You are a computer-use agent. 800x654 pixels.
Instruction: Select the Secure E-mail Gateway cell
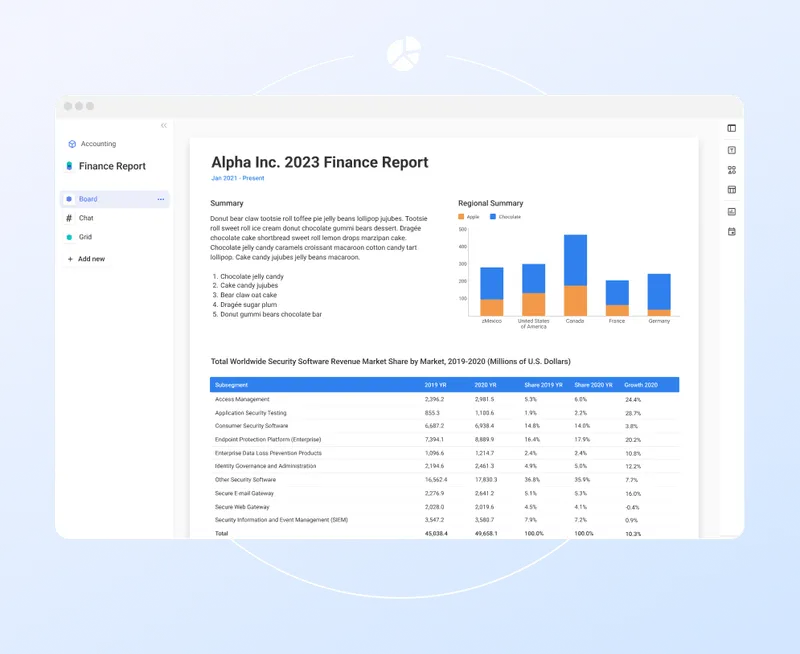point(244,494)
